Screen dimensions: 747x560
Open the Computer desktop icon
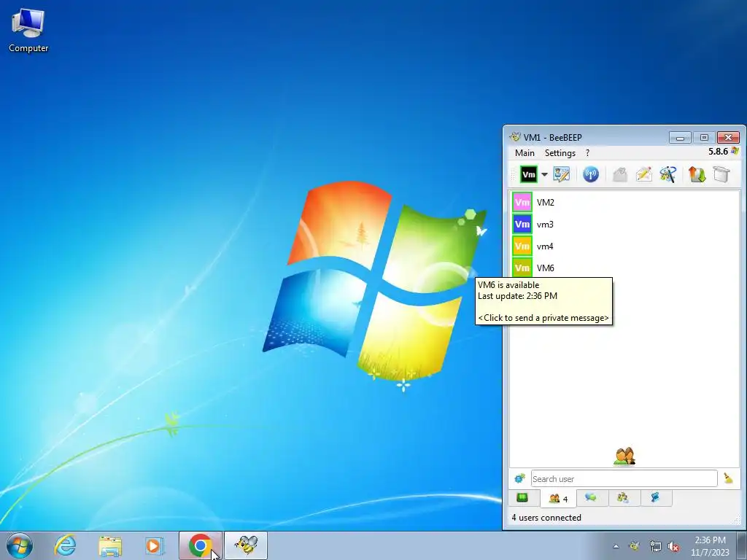(28, 31)
